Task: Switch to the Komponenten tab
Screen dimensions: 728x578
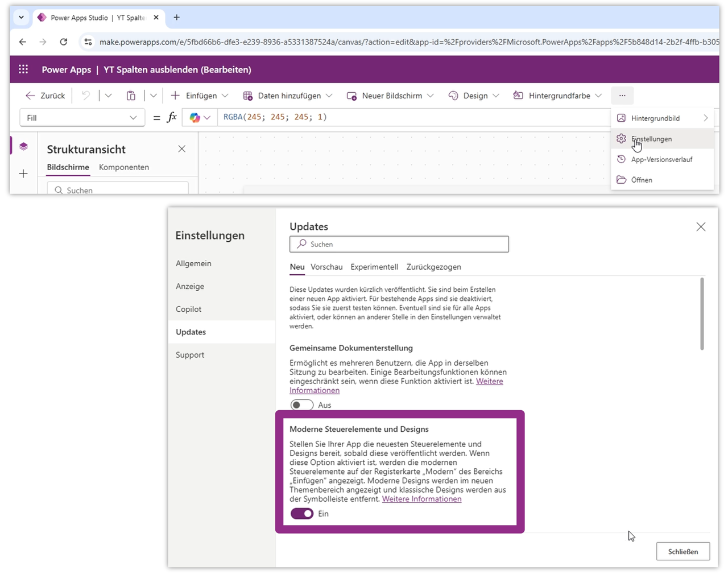Action: 124,167
